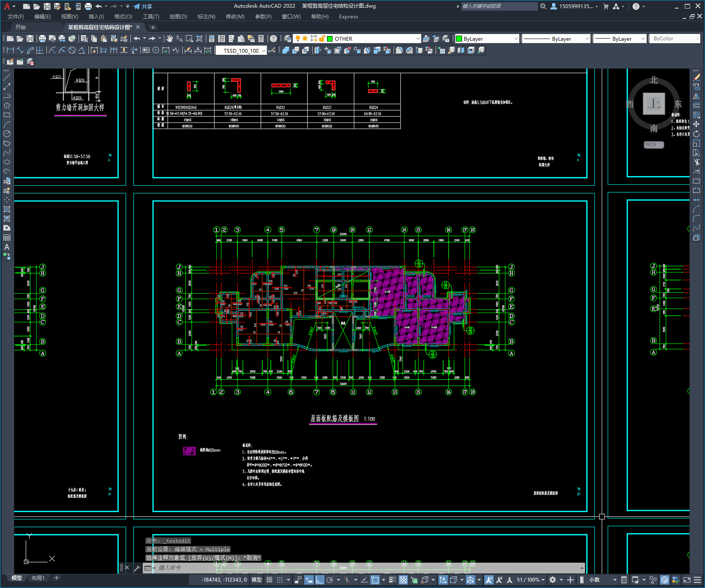Open the 1:1 / 100% annotation scale dropdown
Viewport: 705px width, 588px height.
tap(531, 580)
